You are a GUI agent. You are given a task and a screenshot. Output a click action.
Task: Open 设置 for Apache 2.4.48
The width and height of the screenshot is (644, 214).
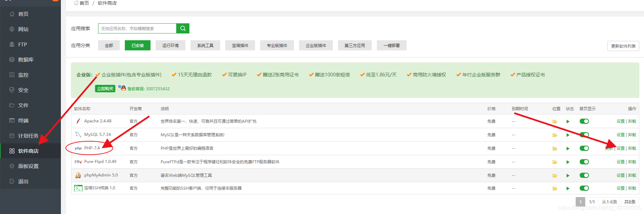coord(620,121)
